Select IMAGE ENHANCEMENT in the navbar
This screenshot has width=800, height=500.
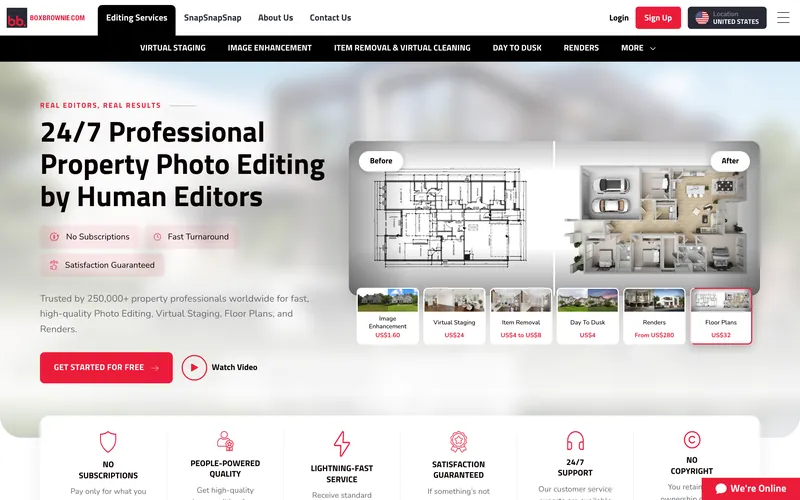tap(269, 48)
